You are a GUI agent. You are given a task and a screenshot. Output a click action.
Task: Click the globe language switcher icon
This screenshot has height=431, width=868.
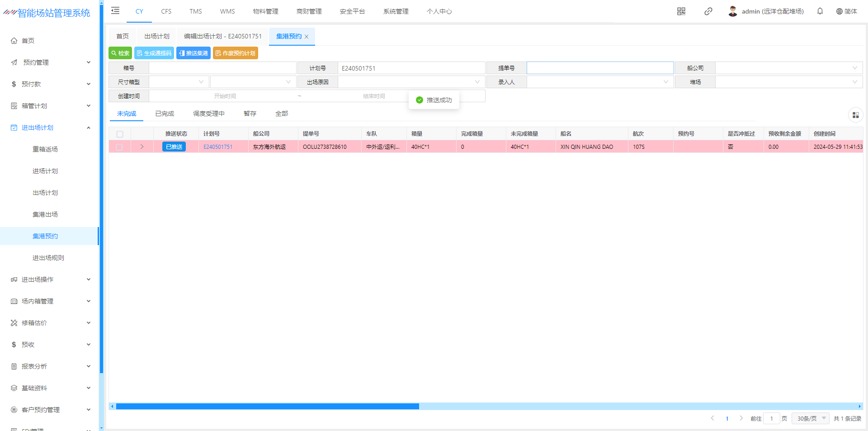coord(840,11)
